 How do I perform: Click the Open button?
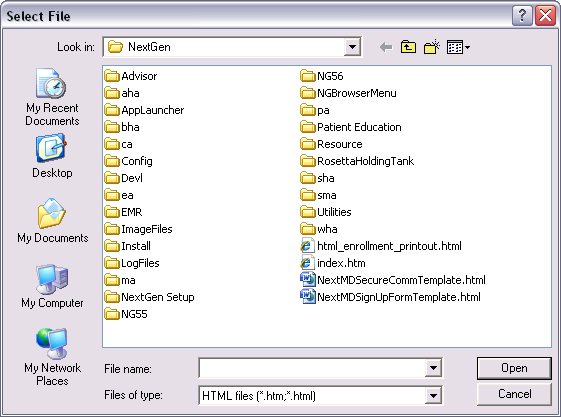pyautogui.click(x=514, y=368)
